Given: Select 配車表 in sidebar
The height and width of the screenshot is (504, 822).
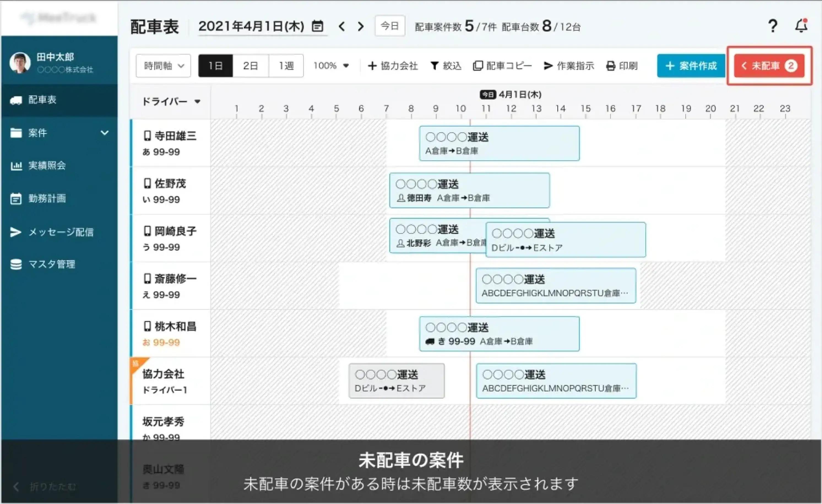Looking at the screenshot, I should coord(59,100).
